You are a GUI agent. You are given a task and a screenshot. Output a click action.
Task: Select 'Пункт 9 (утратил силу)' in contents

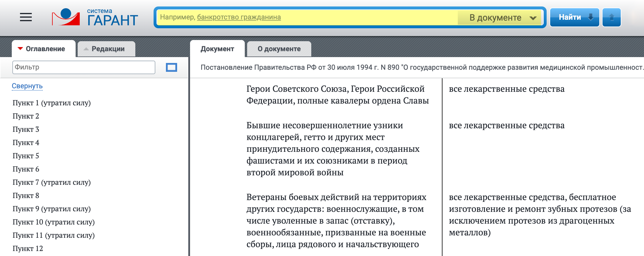[51, 209]
